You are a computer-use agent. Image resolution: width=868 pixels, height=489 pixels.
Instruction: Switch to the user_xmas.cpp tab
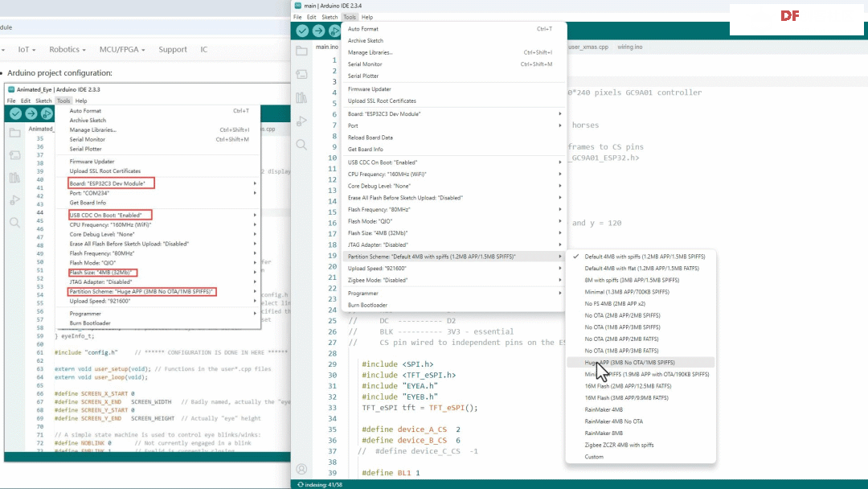click(x=588, y=47)
